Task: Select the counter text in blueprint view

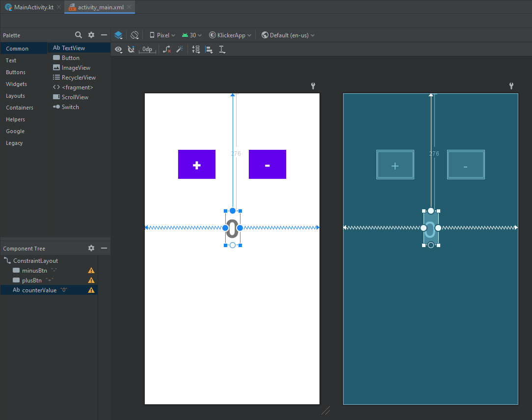Action: [x=431, y=228]
